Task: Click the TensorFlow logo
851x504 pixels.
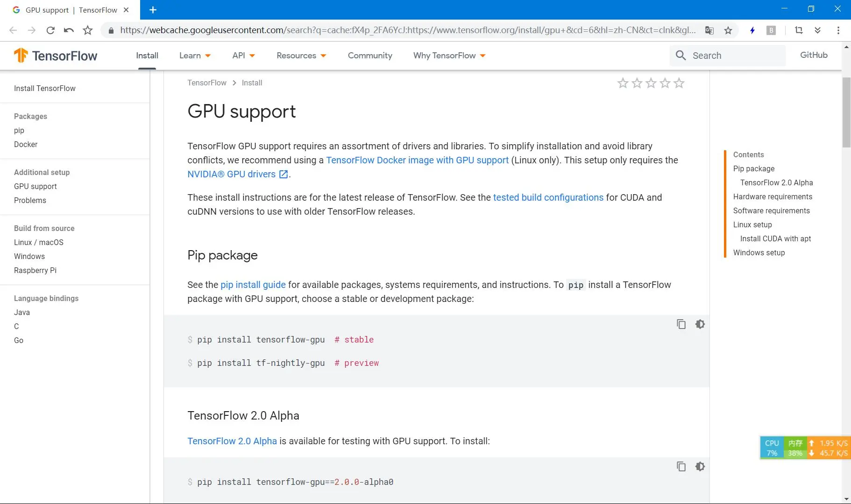Action: (56, 56)
